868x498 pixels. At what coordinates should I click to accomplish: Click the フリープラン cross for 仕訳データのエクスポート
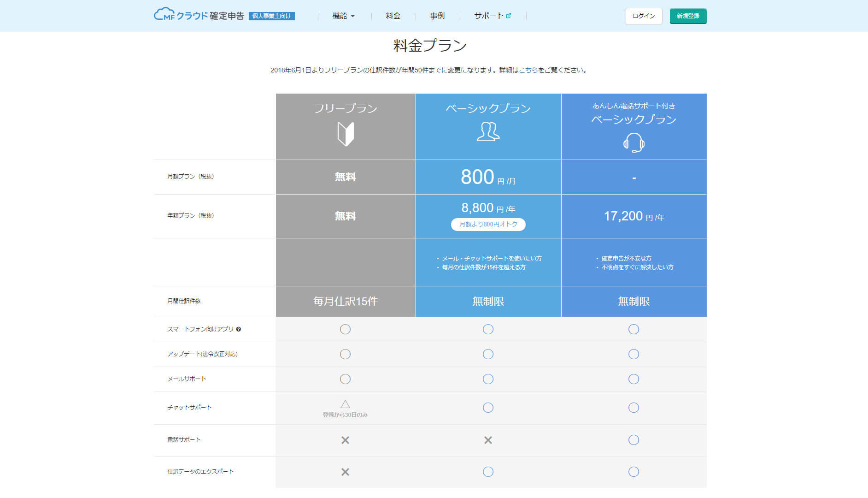click(345, 472)
